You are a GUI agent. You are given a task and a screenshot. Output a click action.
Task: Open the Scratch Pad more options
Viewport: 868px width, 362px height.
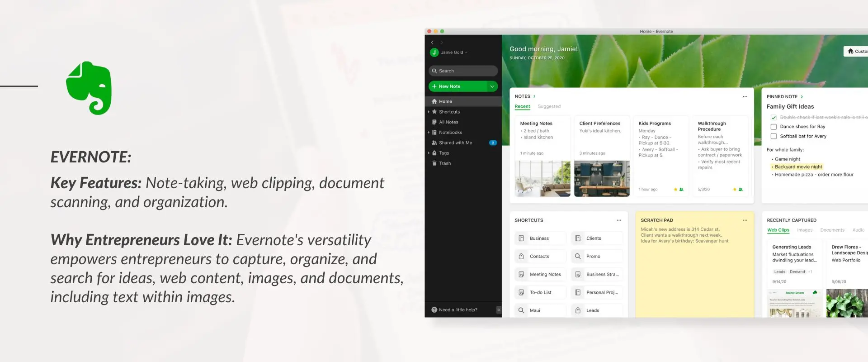pos(745,220)
